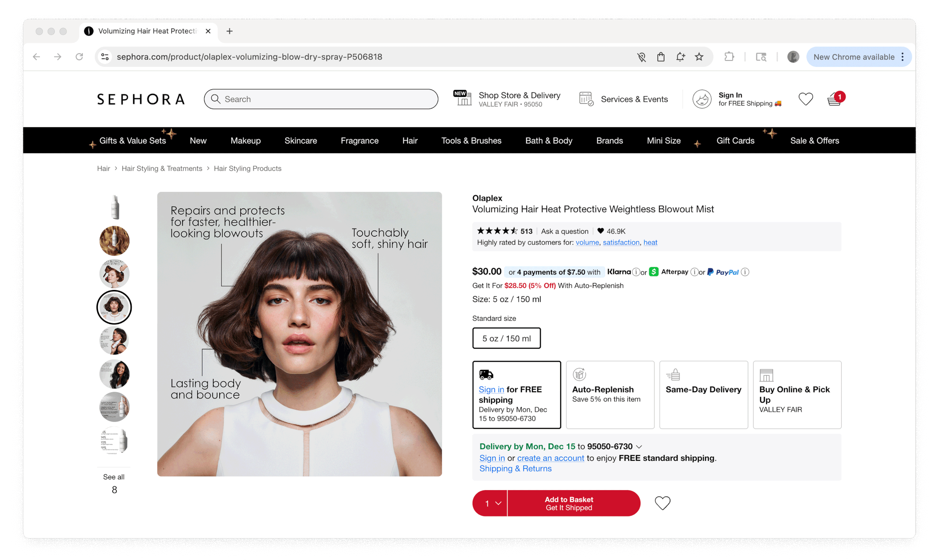Select the Buy Online & Pick Up option

[x=797, y=395]
